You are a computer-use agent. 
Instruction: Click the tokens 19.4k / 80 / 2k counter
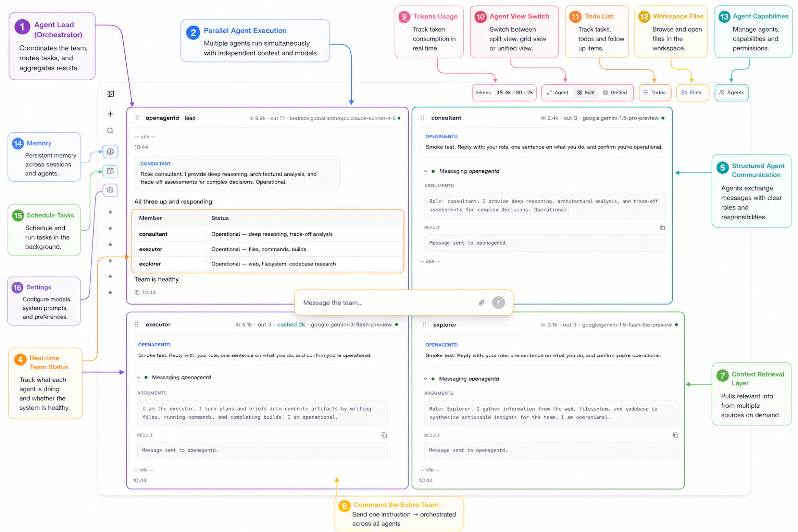point(504,93)
